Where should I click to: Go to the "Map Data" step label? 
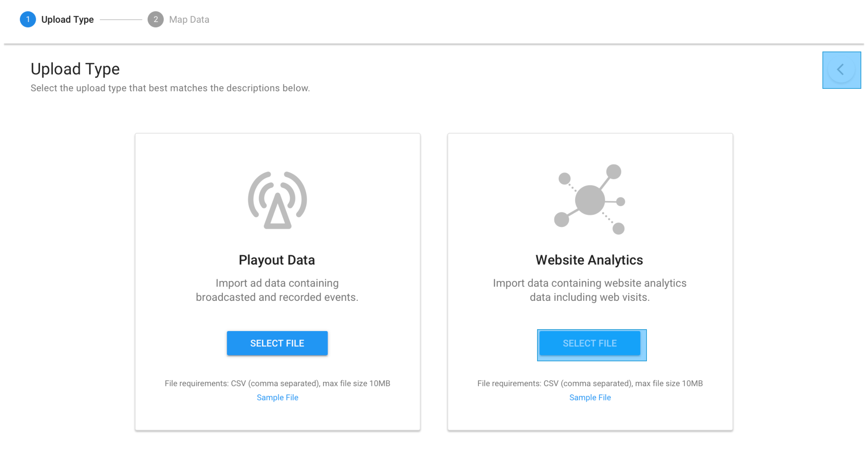point(189,19)
